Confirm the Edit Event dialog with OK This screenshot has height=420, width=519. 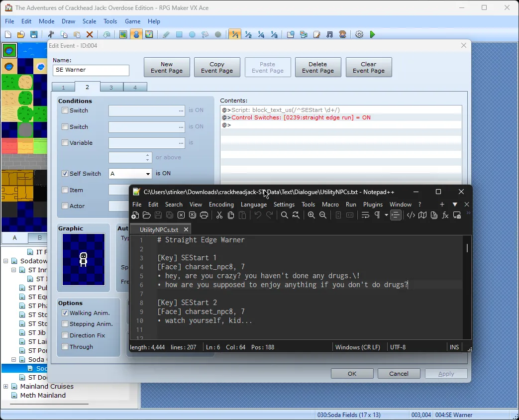click(352, 374)
